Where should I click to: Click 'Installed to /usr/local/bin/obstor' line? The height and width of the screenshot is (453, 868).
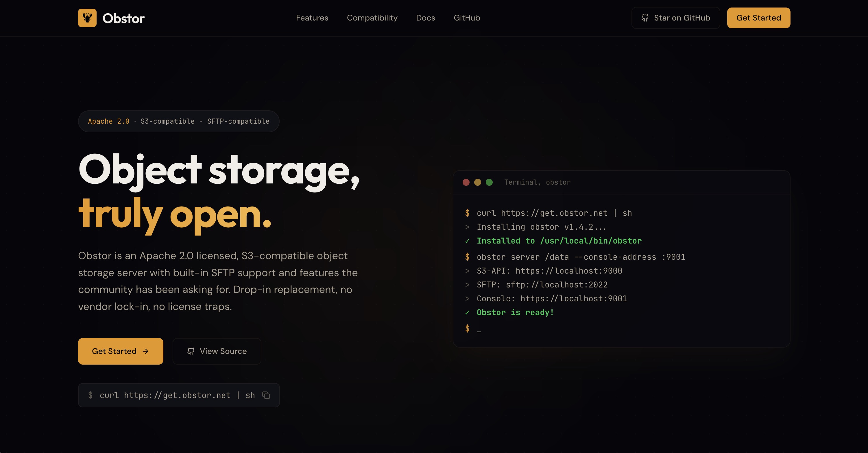pyautogui.click(x=559, y=241)
